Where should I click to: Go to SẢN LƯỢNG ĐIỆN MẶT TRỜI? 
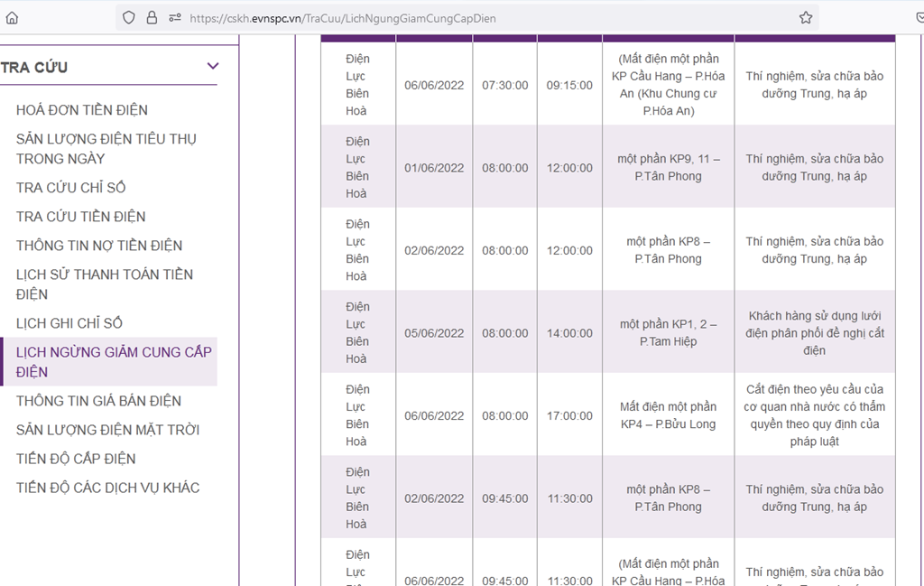point(108,430)
